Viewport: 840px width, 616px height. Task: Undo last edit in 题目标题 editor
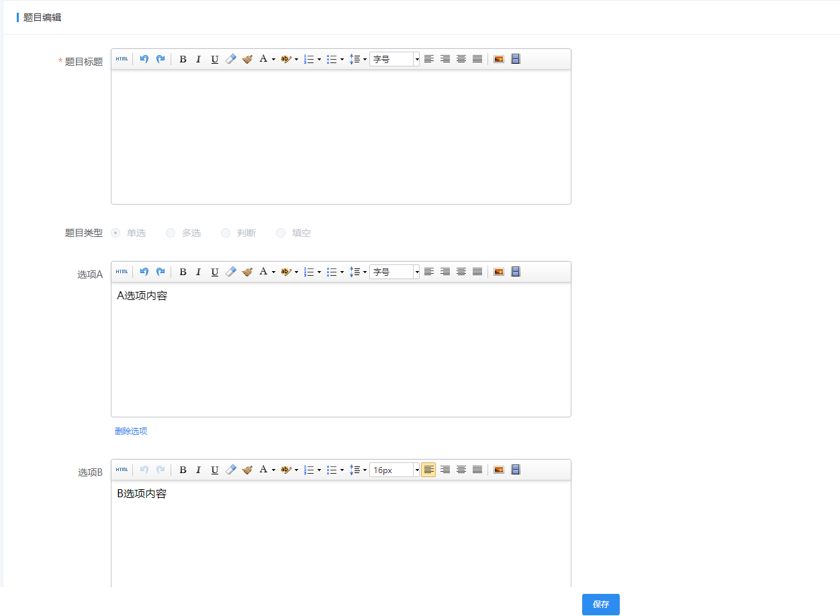(x=144, y=59)
